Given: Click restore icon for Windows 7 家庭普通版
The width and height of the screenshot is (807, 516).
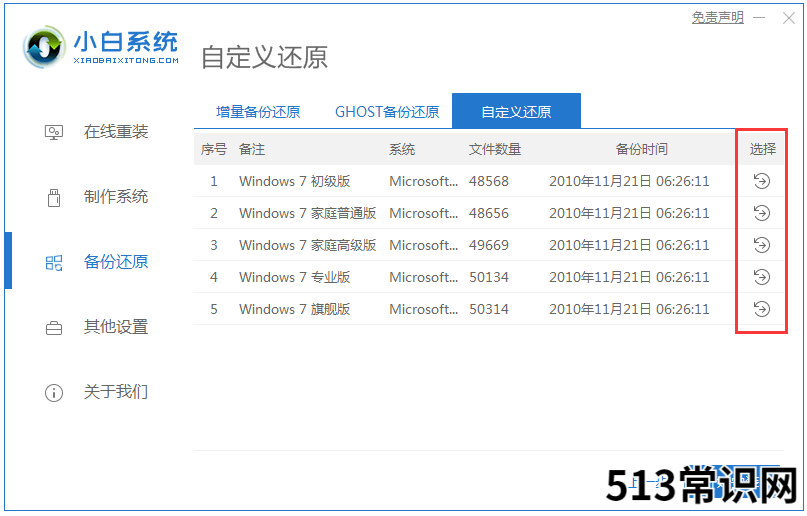Looking at the screenshot, I should pyautogui.click(x=762, y=213).
